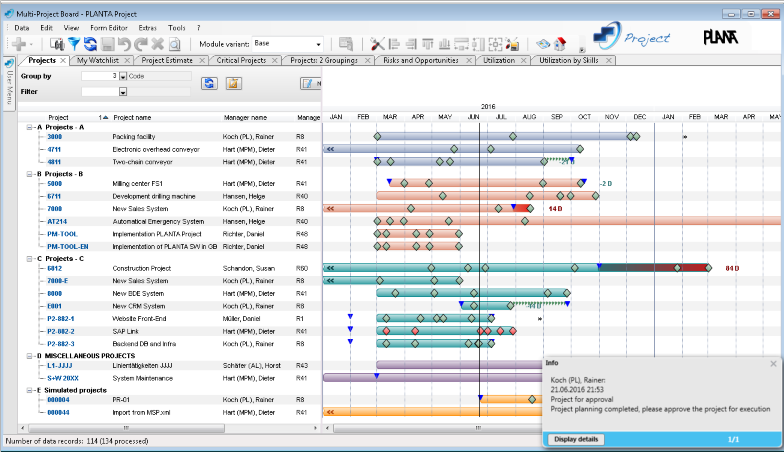The width and height of the screenshot is (784, 452).
Task: Open the Extras menu
Action: pyautogui.click(x=148, y=28)
